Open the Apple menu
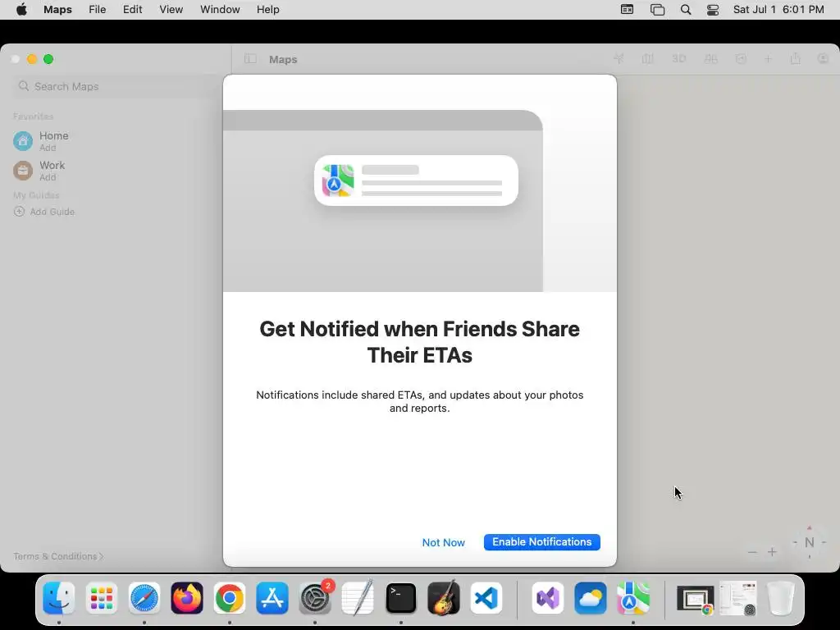Viewport: 840px width, 630px height. (x=21, y=10)
